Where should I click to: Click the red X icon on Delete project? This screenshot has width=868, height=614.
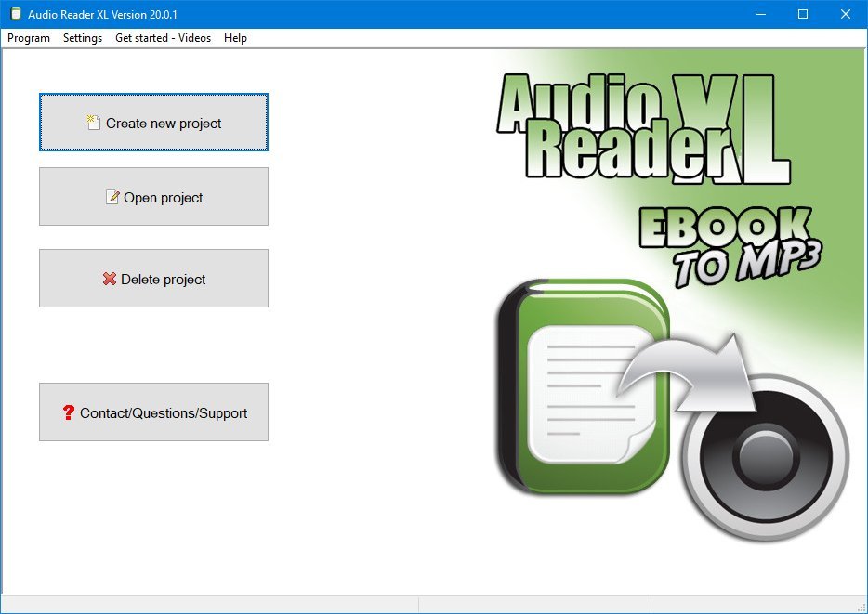(x=110, y=279)
